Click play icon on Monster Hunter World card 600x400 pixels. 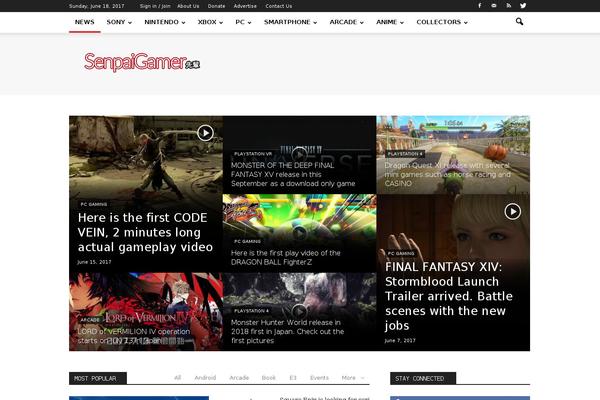pyautogui.click(x=299, y=312)
